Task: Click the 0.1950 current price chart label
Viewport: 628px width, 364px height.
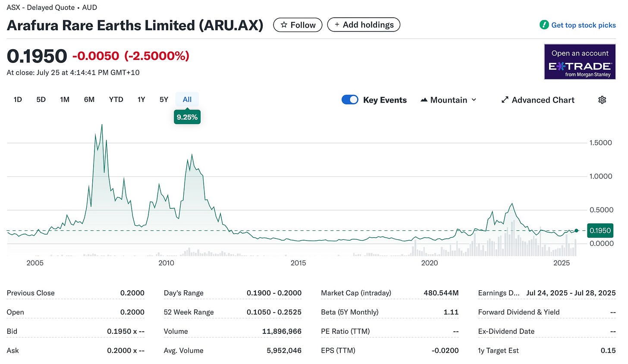Action: [x=600, y=230]
